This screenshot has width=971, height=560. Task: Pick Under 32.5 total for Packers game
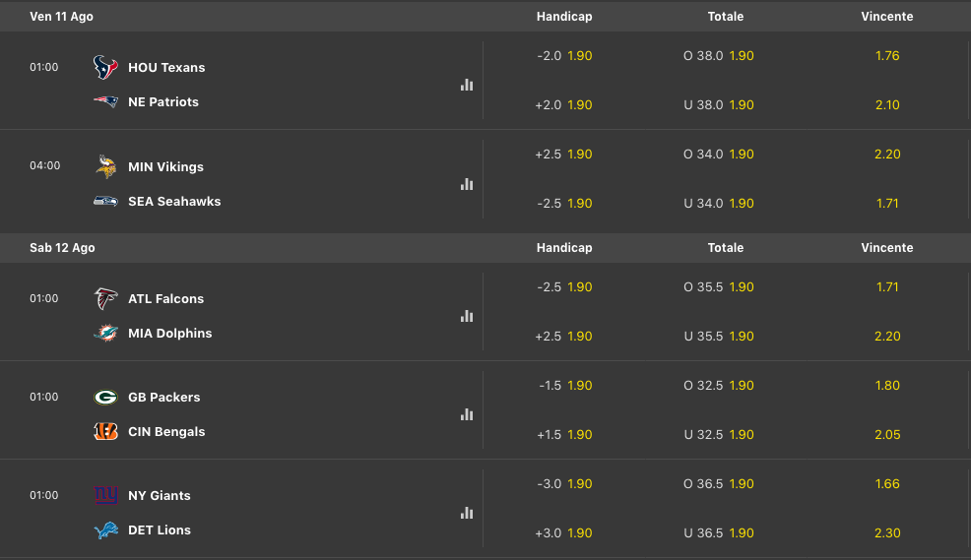[x=741, y=435]
